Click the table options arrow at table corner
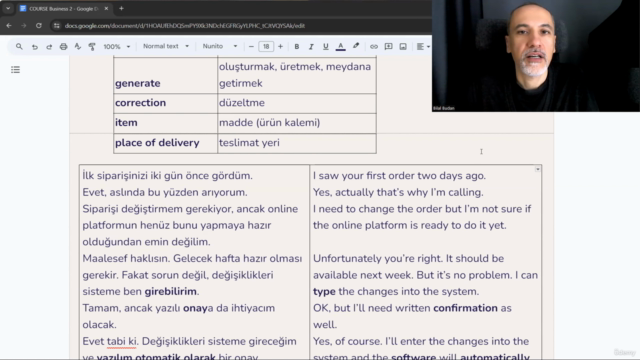The image size is (640, 360). coord(538,169)
